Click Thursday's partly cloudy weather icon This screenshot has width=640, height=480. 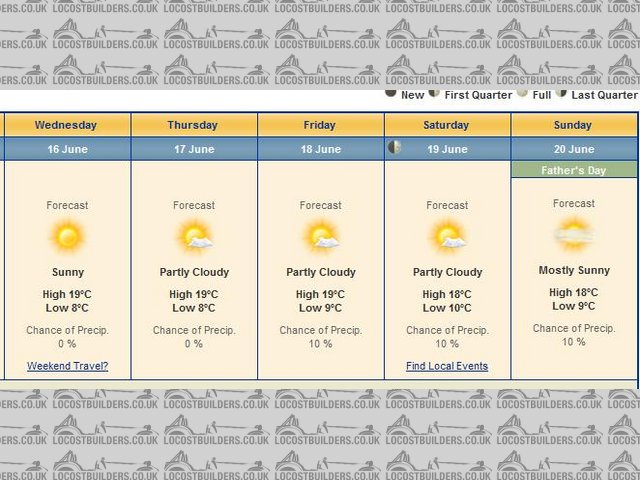click(x=195, y=238)
